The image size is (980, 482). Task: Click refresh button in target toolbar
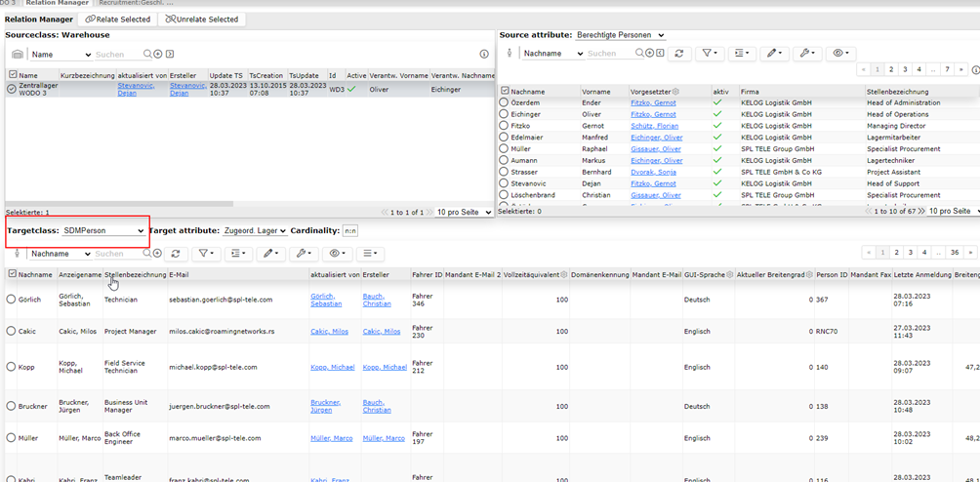(177, 254)
